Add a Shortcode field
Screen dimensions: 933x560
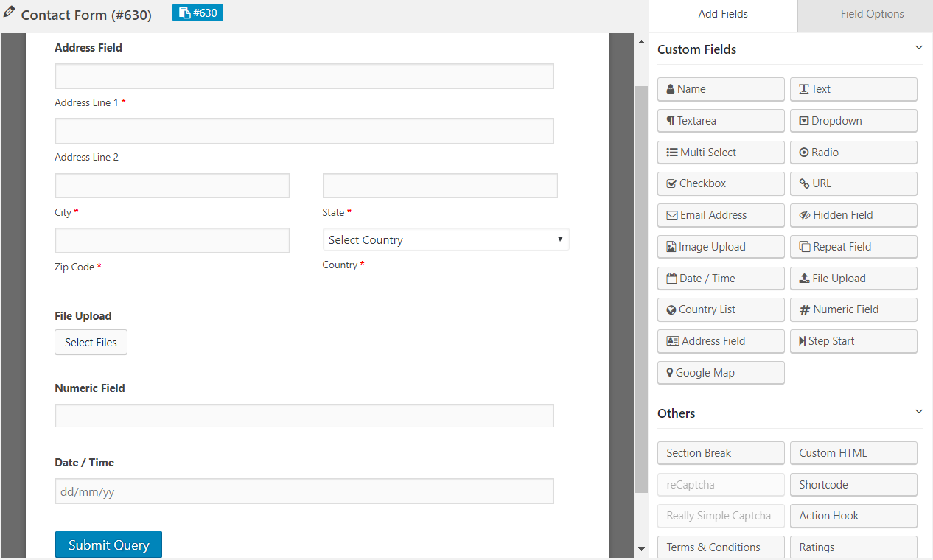[853, 485]
